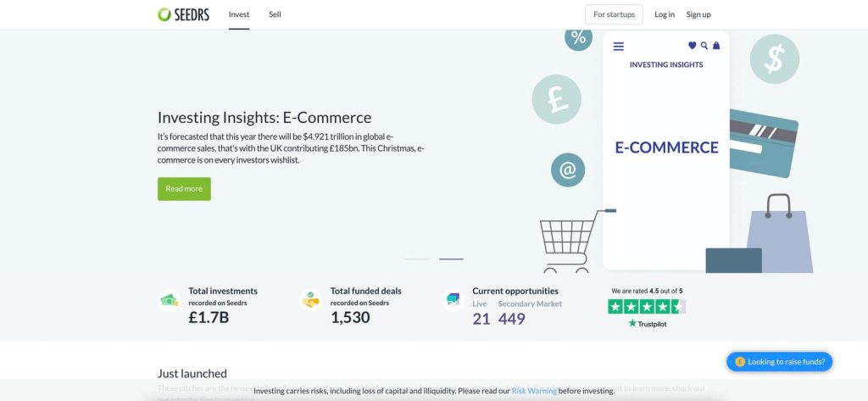Open the Risk Warning link
The width and height of the screenshot is (868, 401).
(x=534, y=391)
